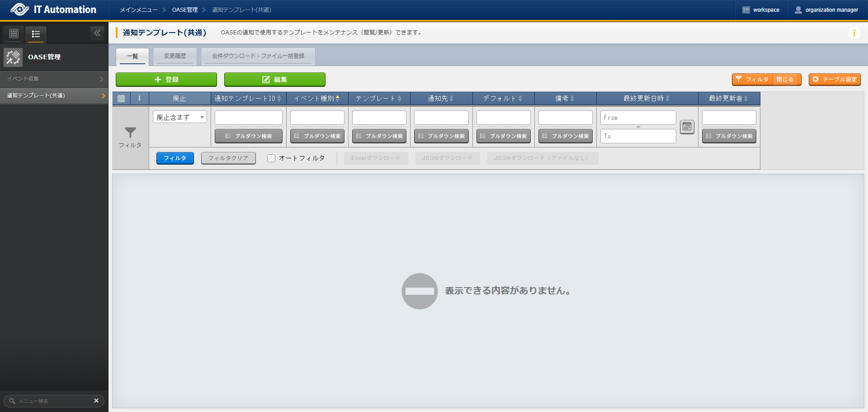Screen dimensions: 868x412
Task: Open プルダウン検索 under 通知テンプレートID
Action: [x=248, y=136]
